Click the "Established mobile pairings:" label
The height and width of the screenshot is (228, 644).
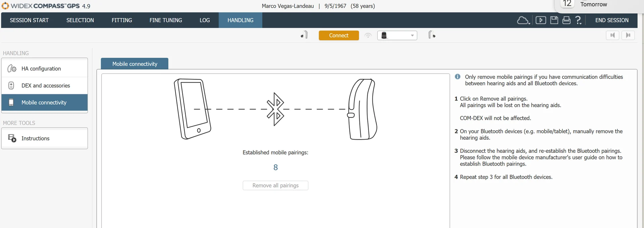[x=275, y=152]
